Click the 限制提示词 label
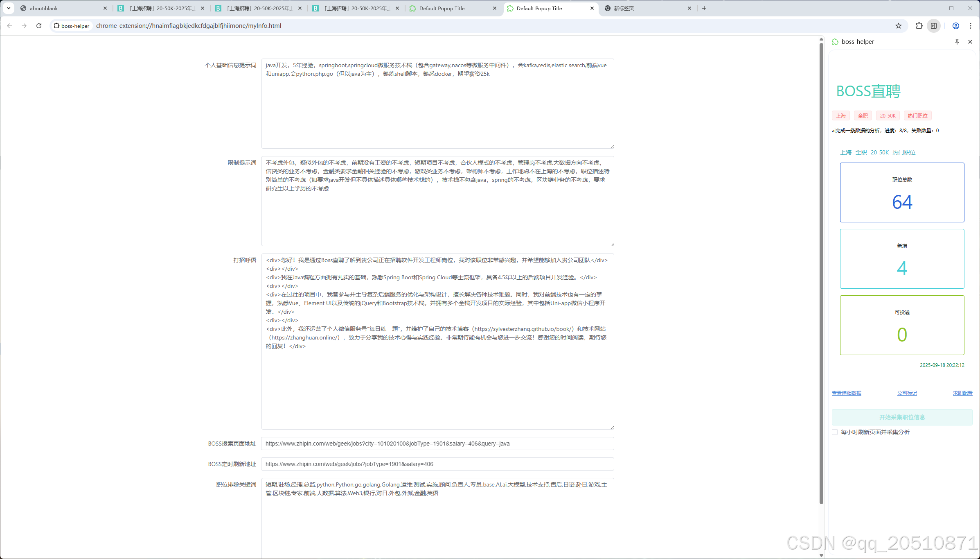The width and height of the screenshot is (980, 559). pos(242,163)
